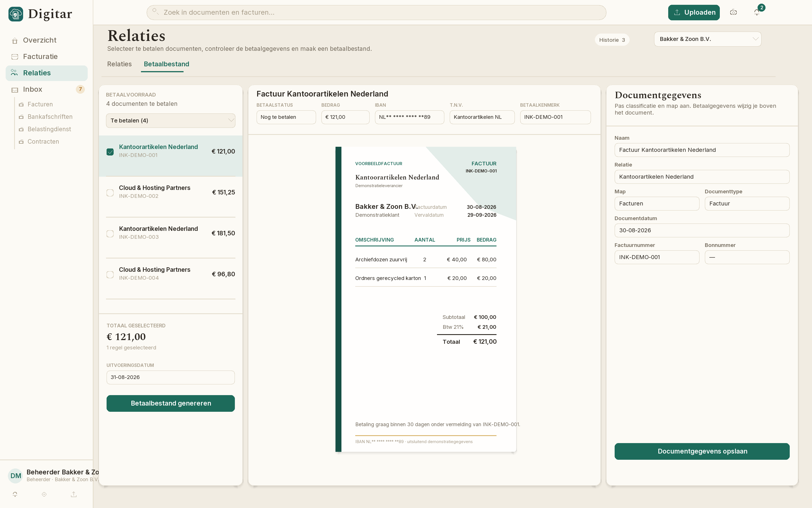The width and height of the screenshot is (812, 508).
Task: Click the Factuurnummer INK-DEMO-001 field
Action: (657, 257)
